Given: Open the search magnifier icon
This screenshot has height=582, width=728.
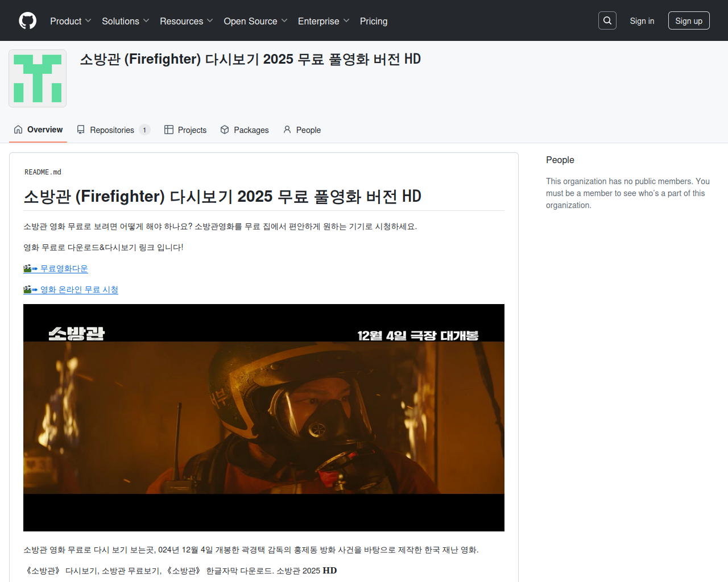Looking at the screenshot, I should pyautogui.click(x=607, y=20).
